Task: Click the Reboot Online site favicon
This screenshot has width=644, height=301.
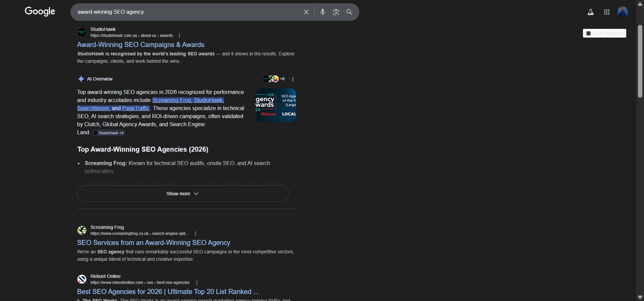Action: (x=82, y=279)
